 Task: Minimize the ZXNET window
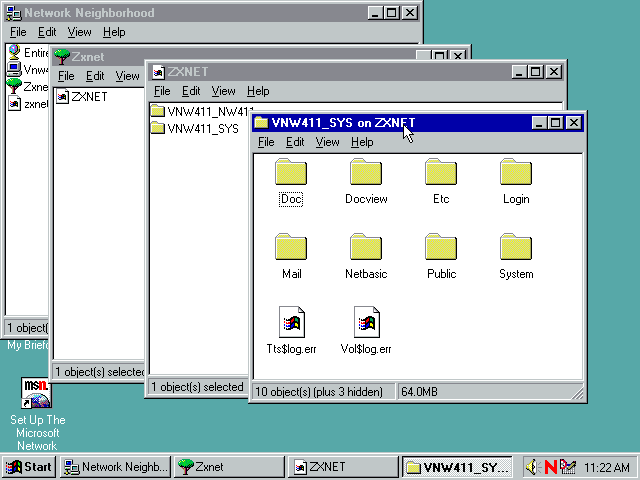pos(519,72)
